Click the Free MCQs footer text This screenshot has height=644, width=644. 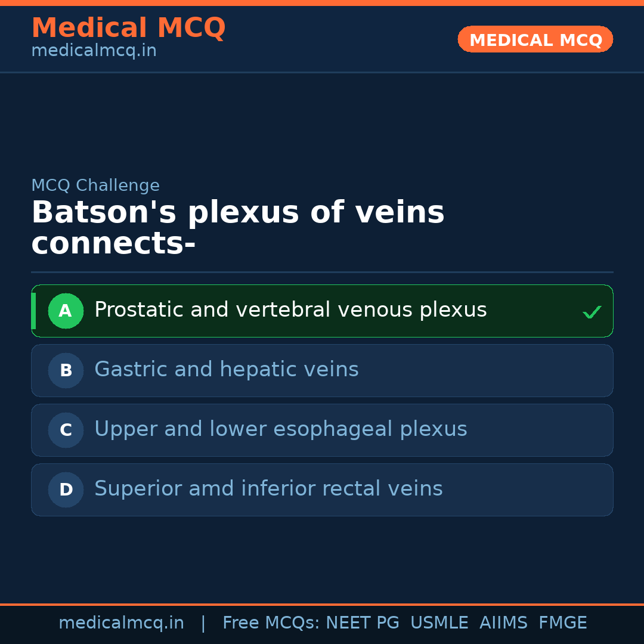point(271,623)
